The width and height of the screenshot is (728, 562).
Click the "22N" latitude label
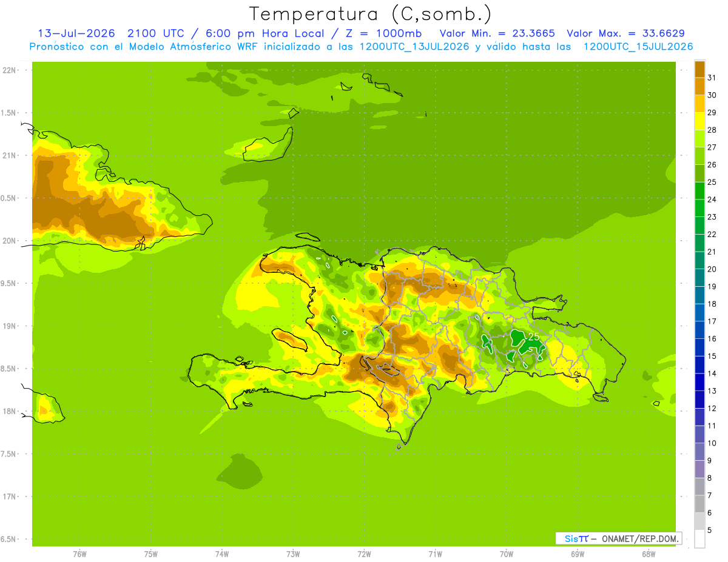click(8, 70)
